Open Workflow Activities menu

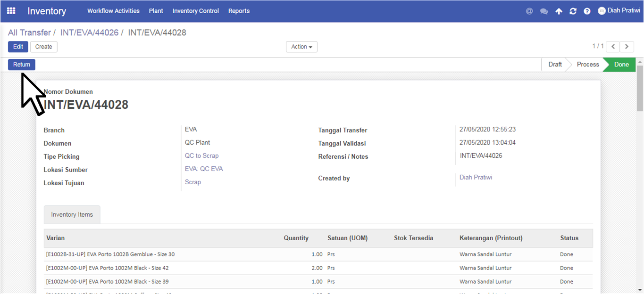(113, 11)
